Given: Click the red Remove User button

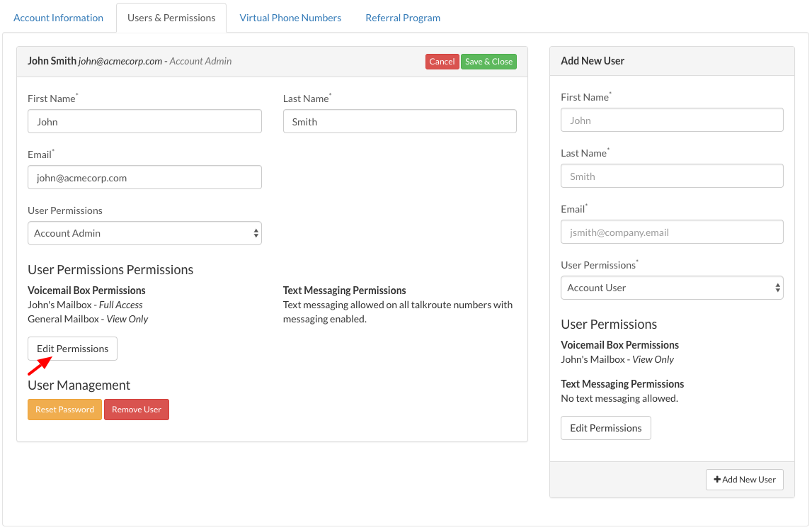Looking at the screenshot, I should coord(137,410).
